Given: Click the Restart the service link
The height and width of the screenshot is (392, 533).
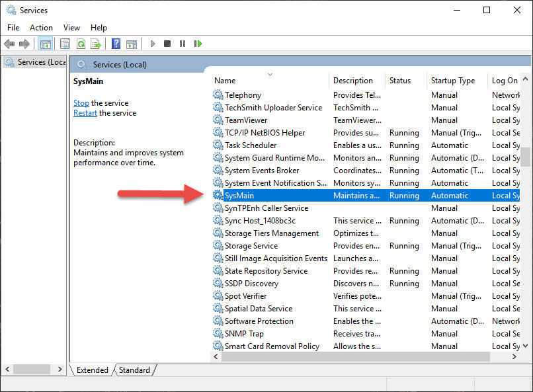Looking at the screenshot, I should coord(85,113).
